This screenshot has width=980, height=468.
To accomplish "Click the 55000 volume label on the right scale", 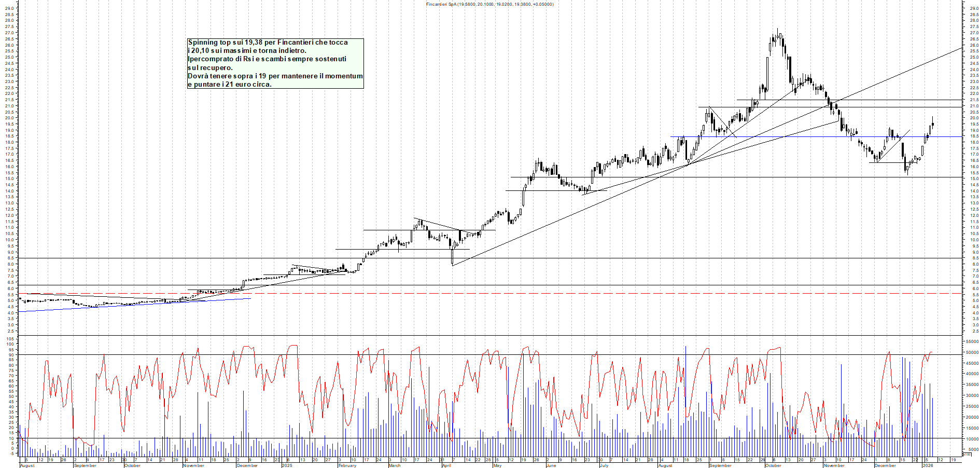I will coord(972,341).
